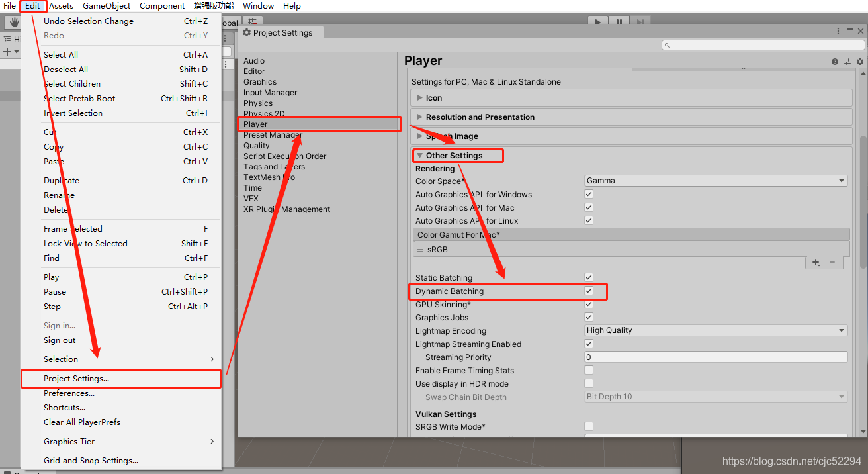Click the Streaming Priority input field
868x474 pixels.
click(x=716, y=357)
